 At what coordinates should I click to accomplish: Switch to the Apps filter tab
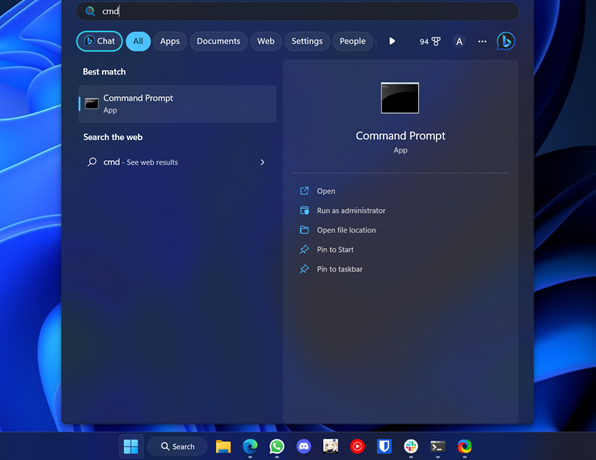click(x=170, y=41)
